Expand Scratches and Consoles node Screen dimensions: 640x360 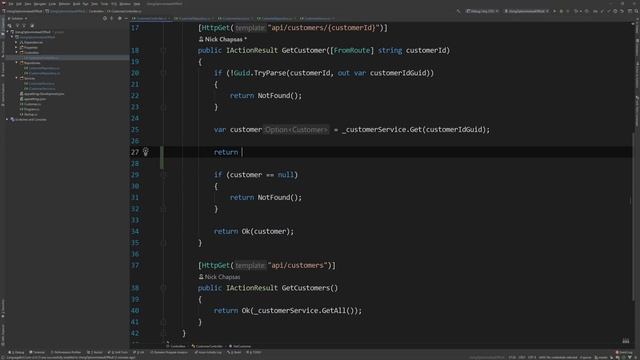7,119
